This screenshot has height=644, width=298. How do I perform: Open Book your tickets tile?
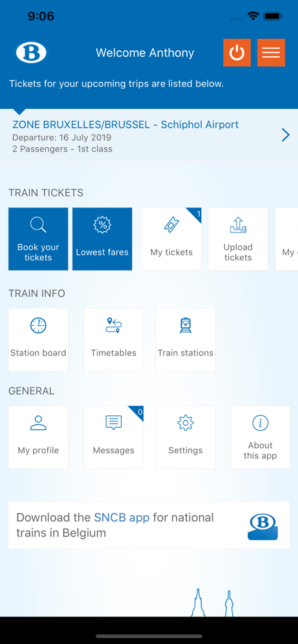coord(38,239)
